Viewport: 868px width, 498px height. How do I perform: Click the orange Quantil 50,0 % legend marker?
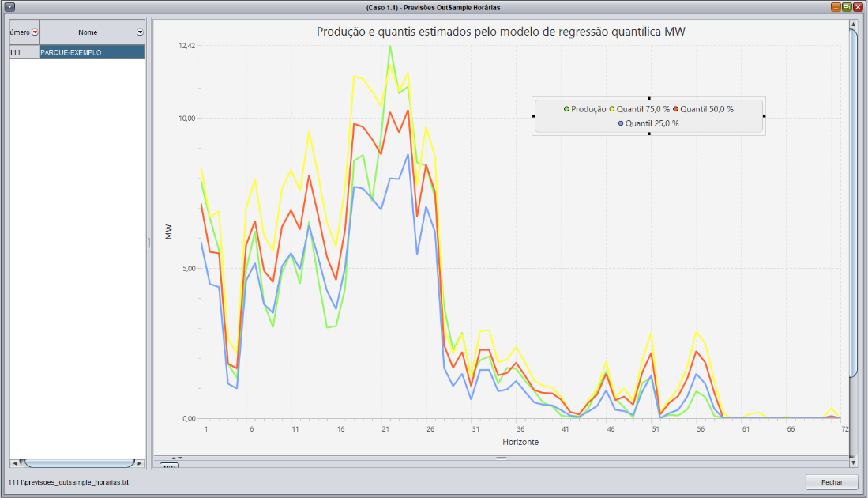[x=675, y=109]
